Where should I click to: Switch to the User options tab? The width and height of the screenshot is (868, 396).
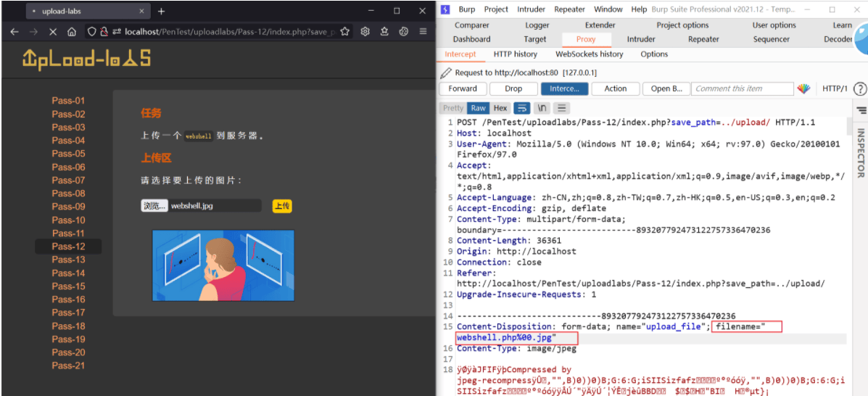tap(774, 25)
